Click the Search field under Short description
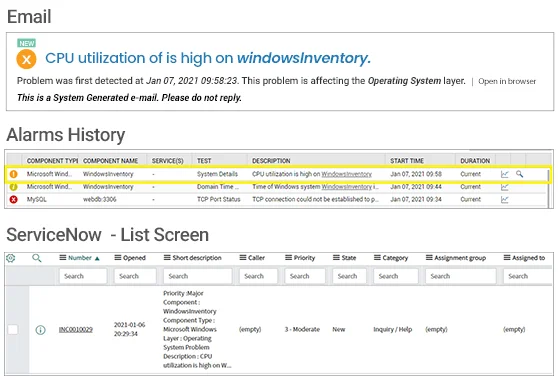Viewport: 558px width, 380px height. [x=198, y=276]
